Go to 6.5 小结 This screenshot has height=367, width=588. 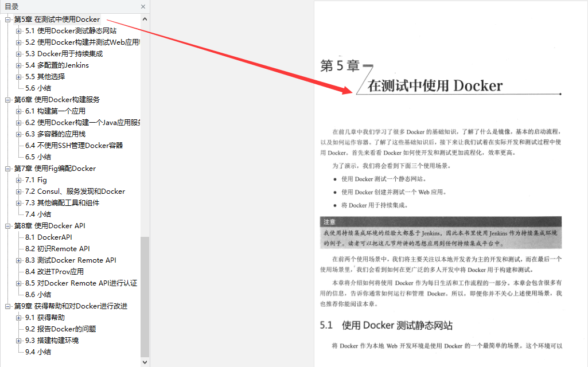coord(38,157)
